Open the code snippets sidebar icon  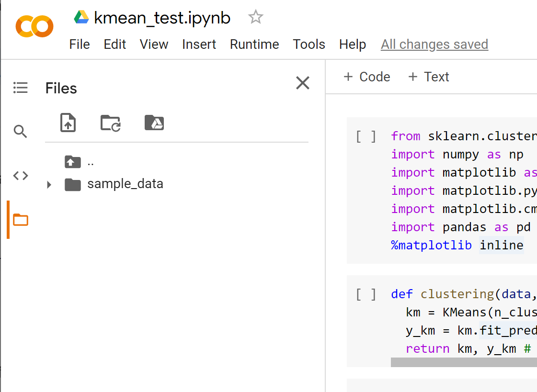21,176
